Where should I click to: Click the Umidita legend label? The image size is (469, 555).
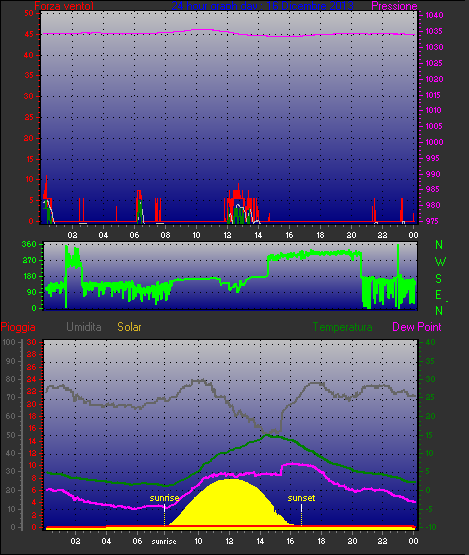(x=84, y=327)
